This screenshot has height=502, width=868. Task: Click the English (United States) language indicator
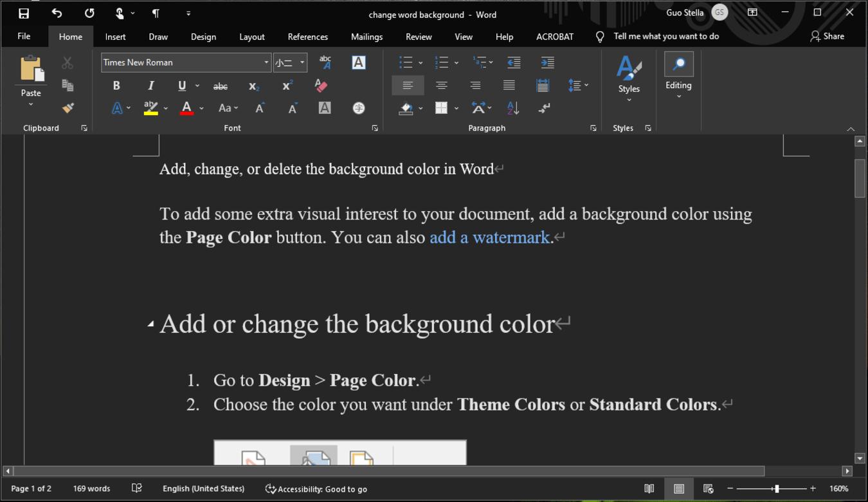[x=203, y=489]
